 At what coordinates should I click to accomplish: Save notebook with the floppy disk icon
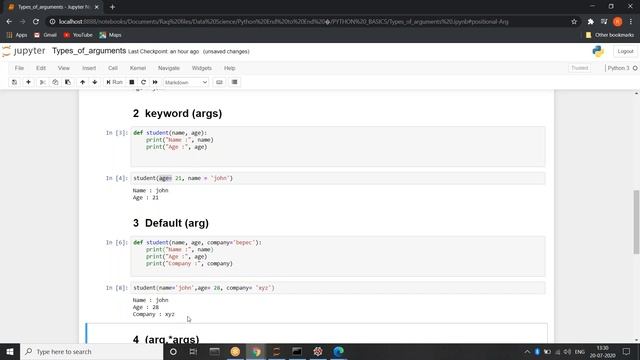14,82
